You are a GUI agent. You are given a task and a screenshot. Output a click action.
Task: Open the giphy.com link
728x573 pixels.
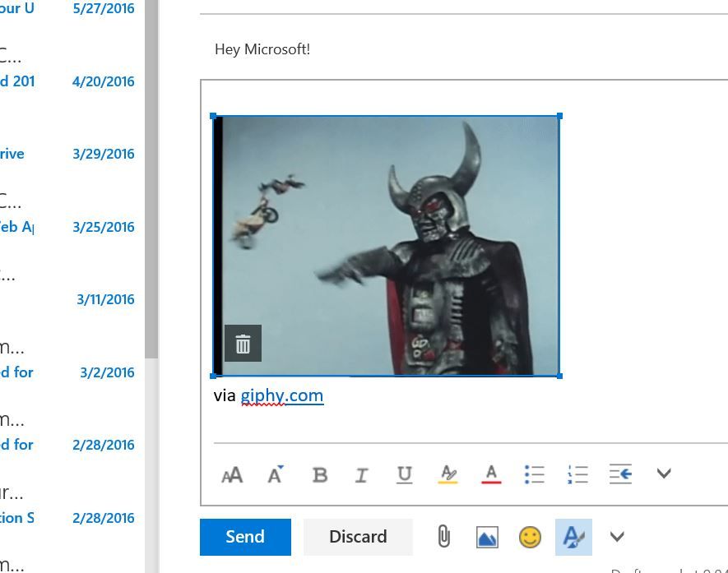(x=282, y=395)
